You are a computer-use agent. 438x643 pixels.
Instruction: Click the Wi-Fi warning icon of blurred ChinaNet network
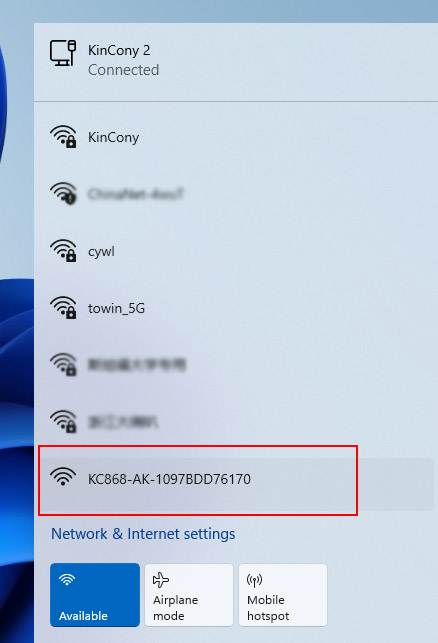coord(63,193)
